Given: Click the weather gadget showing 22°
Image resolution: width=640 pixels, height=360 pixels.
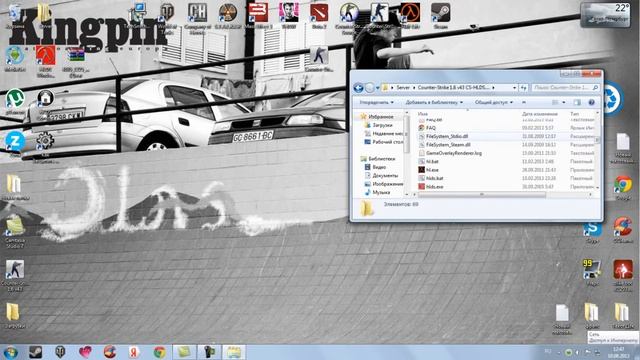Looking at the screenshot, I should tap(605, 15).
